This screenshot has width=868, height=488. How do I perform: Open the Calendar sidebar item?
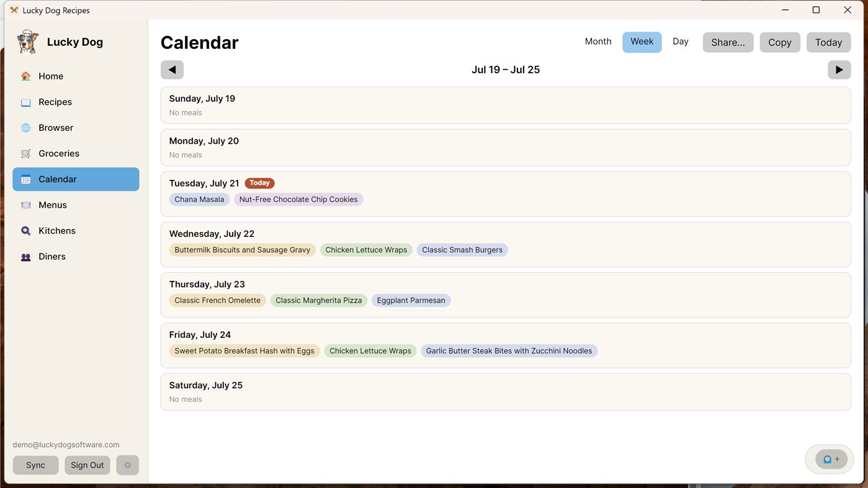[76, 179]
